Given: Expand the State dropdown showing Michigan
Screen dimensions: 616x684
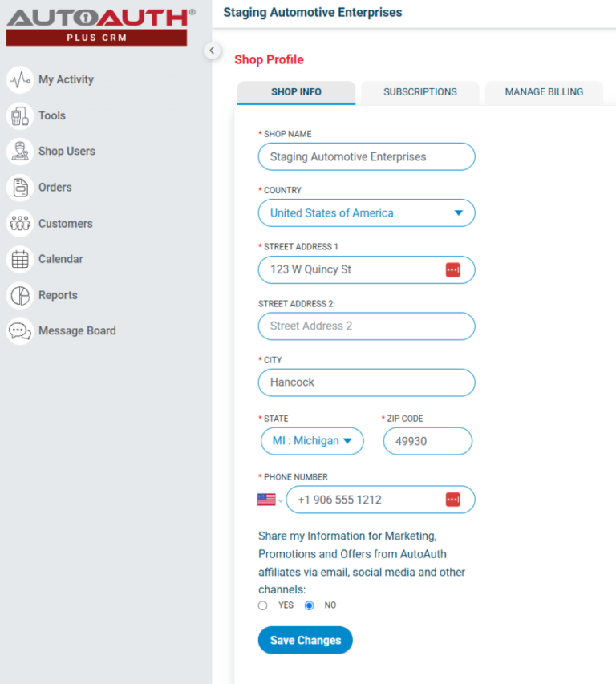Looking at the screenshot, I should pos(312,441).
